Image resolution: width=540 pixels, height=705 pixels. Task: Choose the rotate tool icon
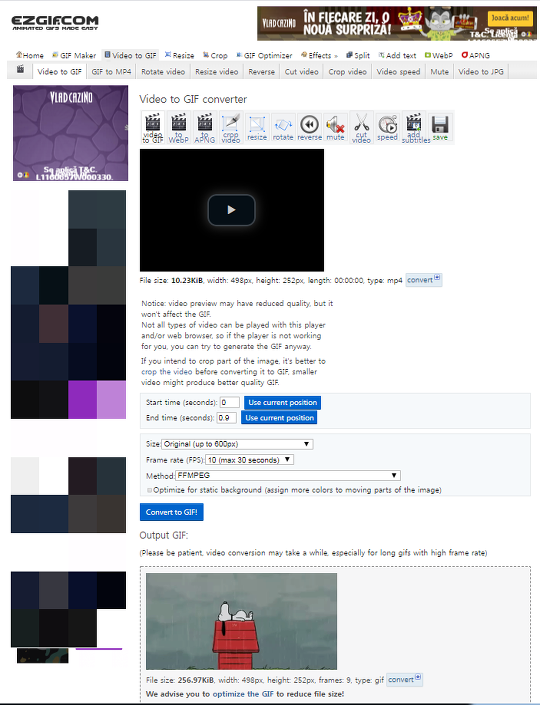point(283,127)
